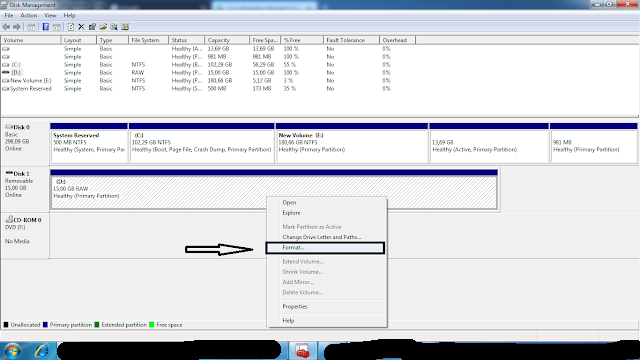This screenshot has width=640, height=360.
Task: Open the Windows Start button
Action: (x=12, y=351)
